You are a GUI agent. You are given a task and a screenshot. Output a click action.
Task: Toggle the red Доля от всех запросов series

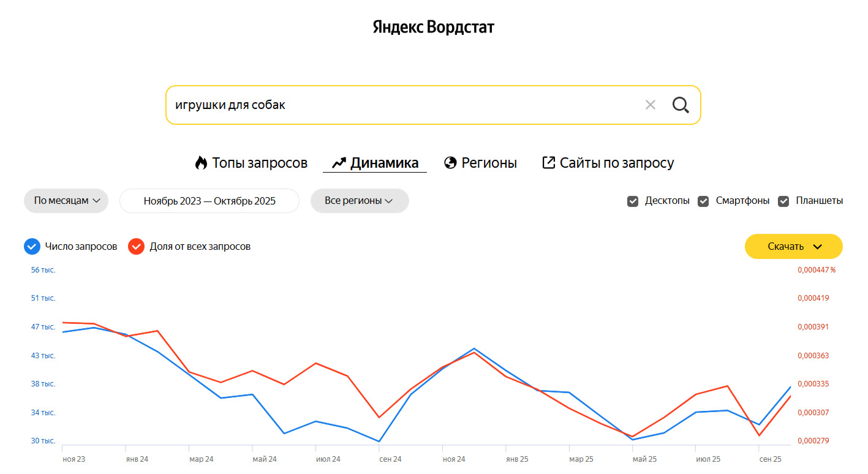coord(136,246)
